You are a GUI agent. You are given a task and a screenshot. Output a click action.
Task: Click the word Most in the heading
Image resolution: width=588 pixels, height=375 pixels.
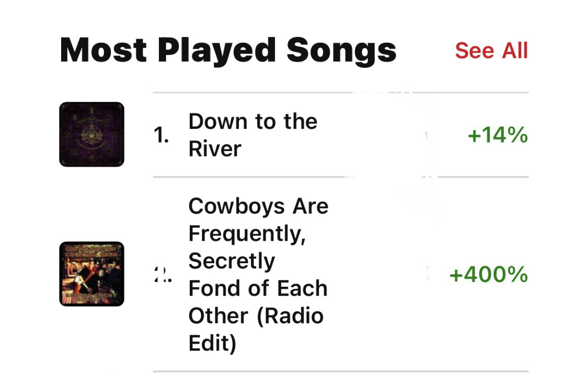tap(103, 50)
